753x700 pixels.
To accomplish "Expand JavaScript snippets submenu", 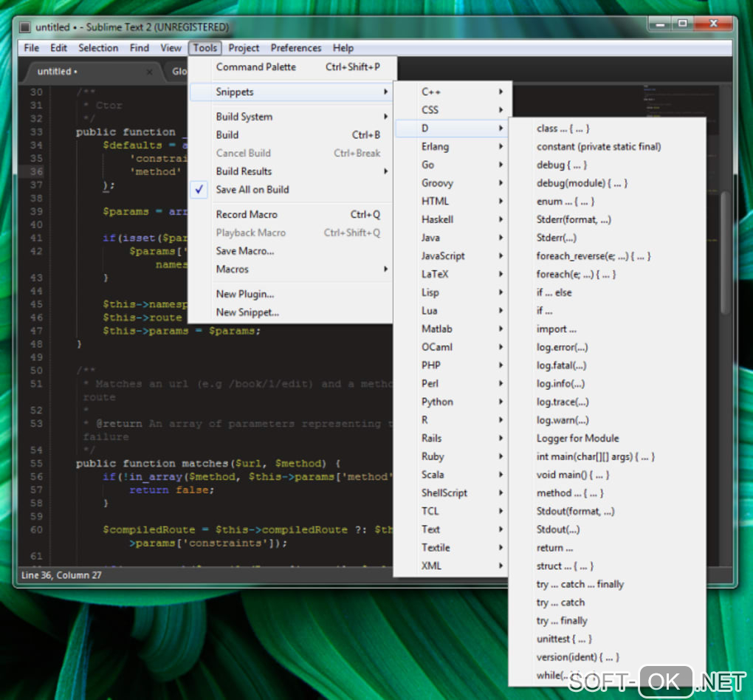I will point(453,256).
